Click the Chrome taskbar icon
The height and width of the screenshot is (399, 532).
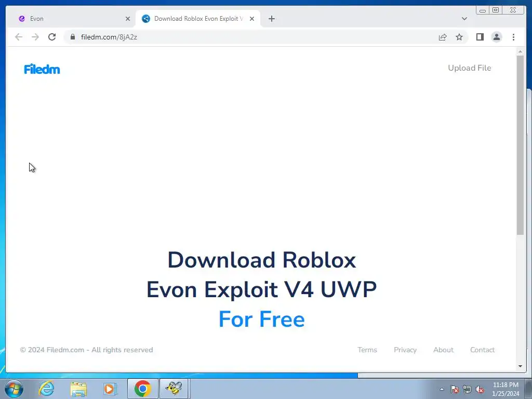click(142, 389)
